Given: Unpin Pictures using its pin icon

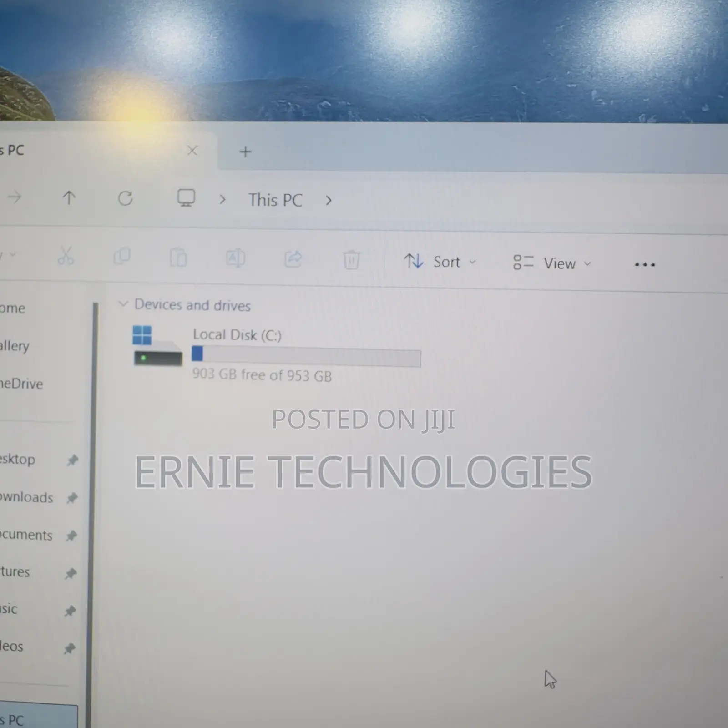Looking at the screenshot, I should coord(71,574).
